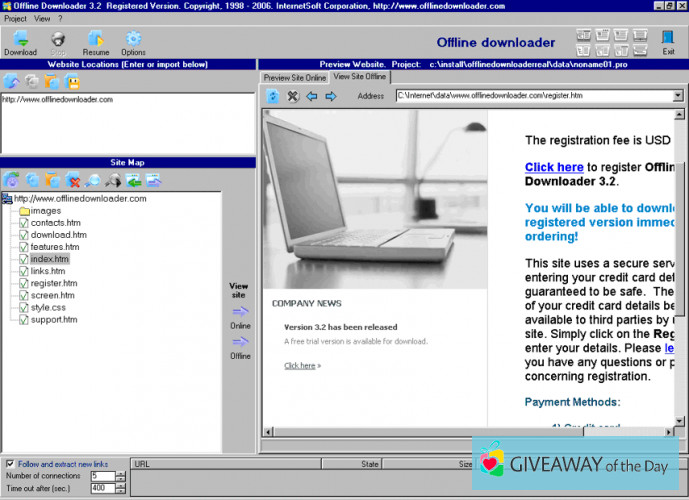Open the Address dropdown arrow

point(678,96)
